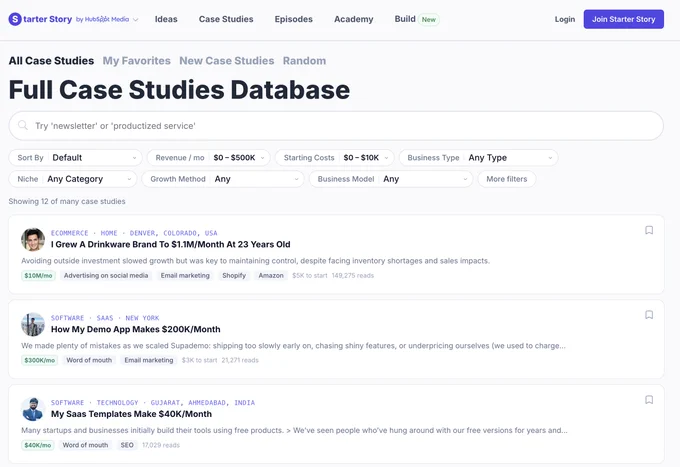
Task: Open the Business Model dropdown
Action: (391, 179)
